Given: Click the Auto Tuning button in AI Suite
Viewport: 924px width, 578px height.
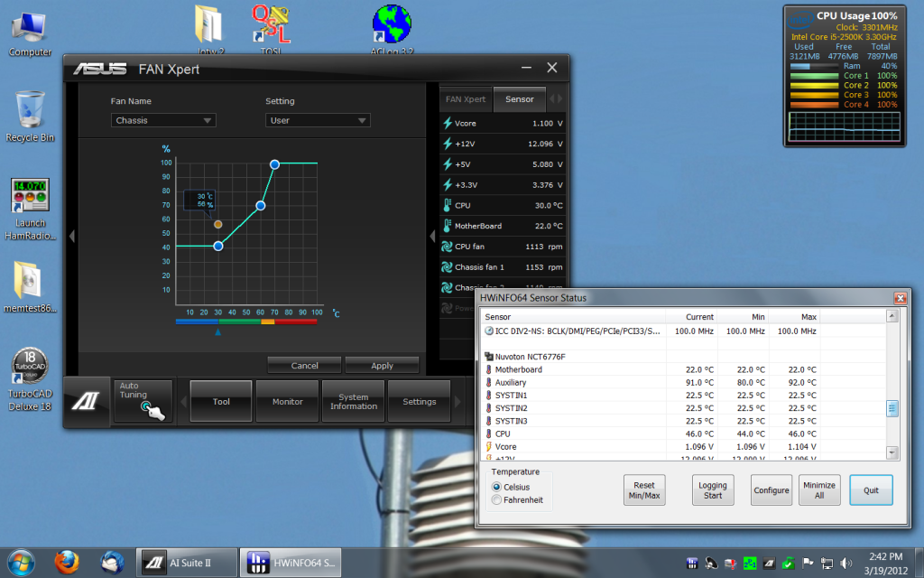Looking at the screenshot, I should point(143,402).
